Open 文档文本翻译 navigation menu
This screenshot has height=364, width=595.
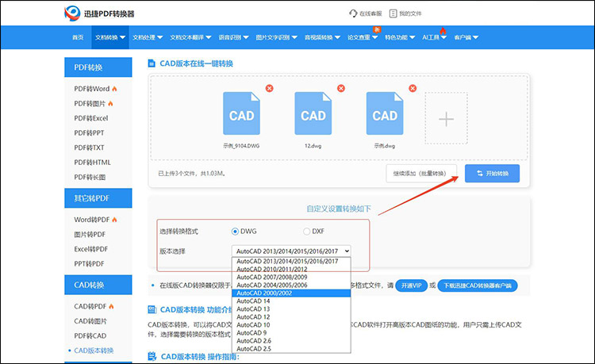coord(190,37)
